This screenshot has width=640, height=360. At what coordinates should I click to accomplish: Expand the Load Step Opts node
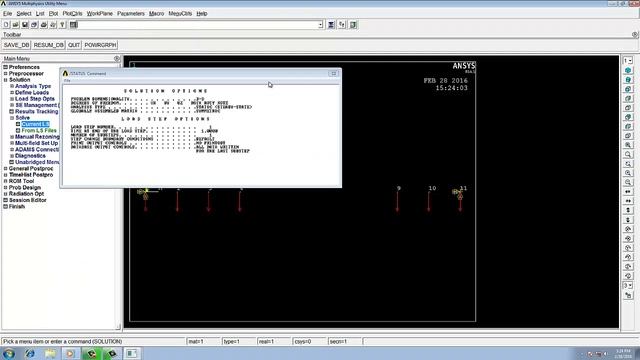click(12, 99)
